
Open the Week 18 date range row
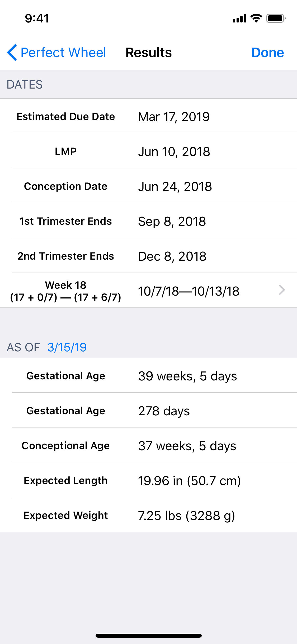tap(148, 291)
